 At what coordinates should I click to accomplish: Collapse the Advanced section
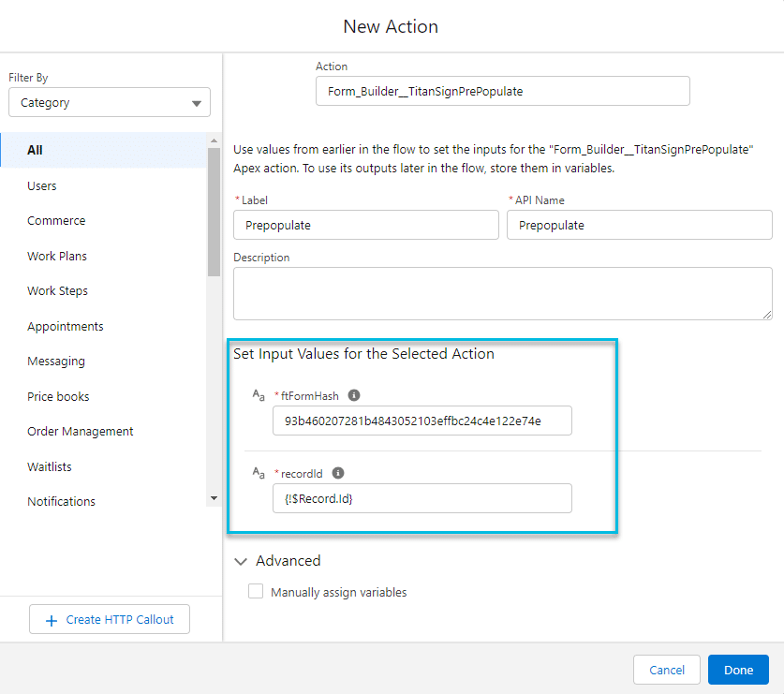[241, 560]
